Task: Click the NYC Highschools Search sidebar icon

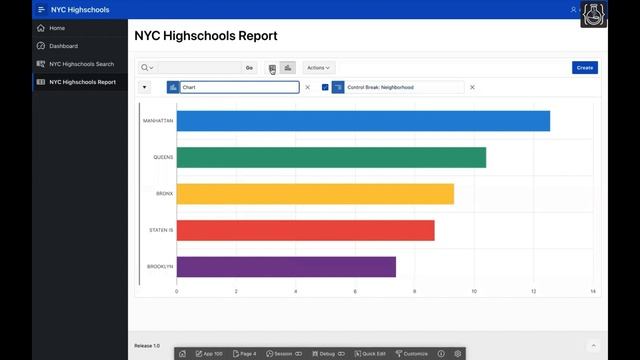Action: point(41,64)
